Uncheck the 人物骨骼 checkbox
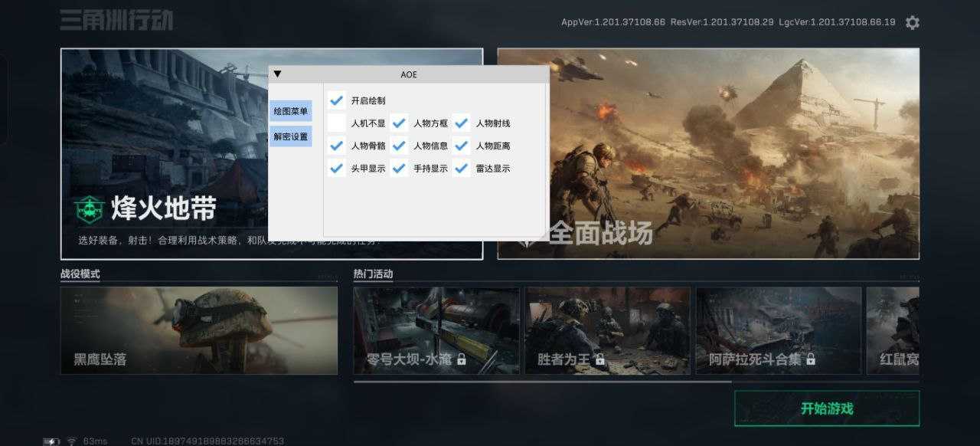Screen dimensions: 980x446 336,145
